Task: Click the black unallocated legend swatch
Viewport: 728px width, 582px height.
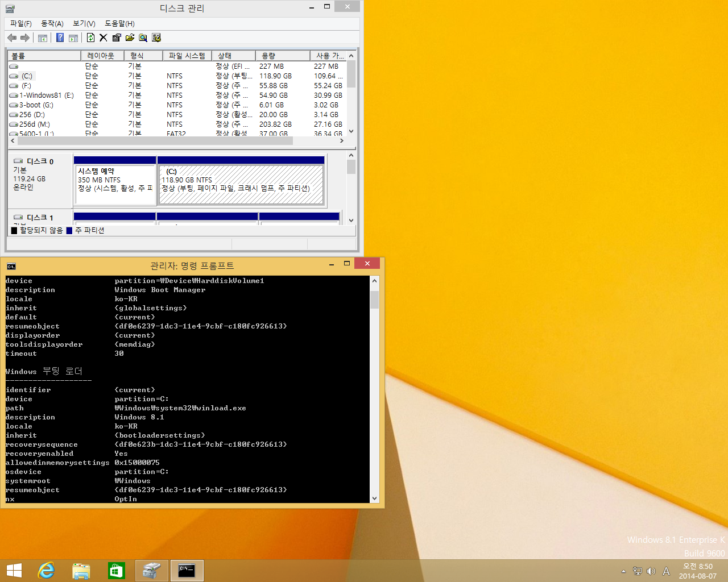Action: [14, 231]
